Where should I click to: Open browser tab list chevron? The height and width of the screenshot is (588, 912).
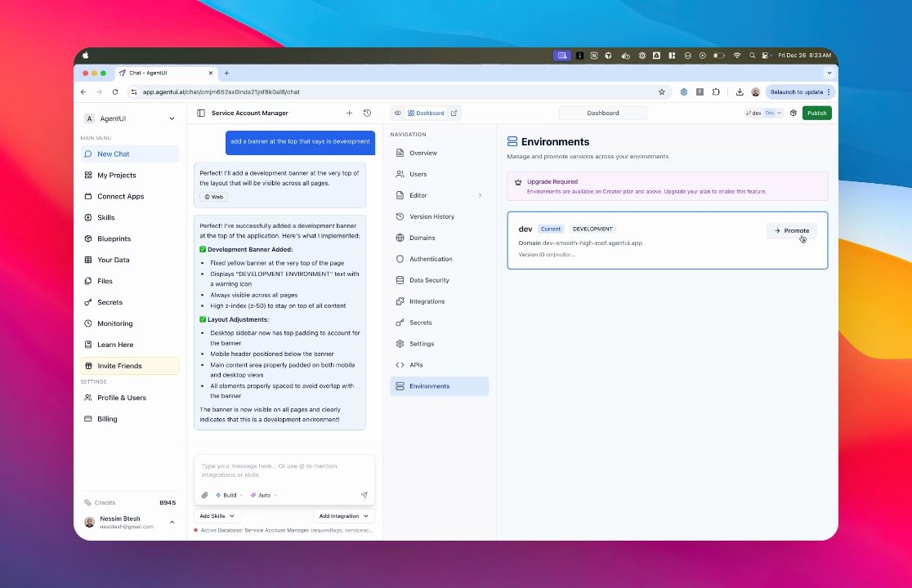point(829,73)
